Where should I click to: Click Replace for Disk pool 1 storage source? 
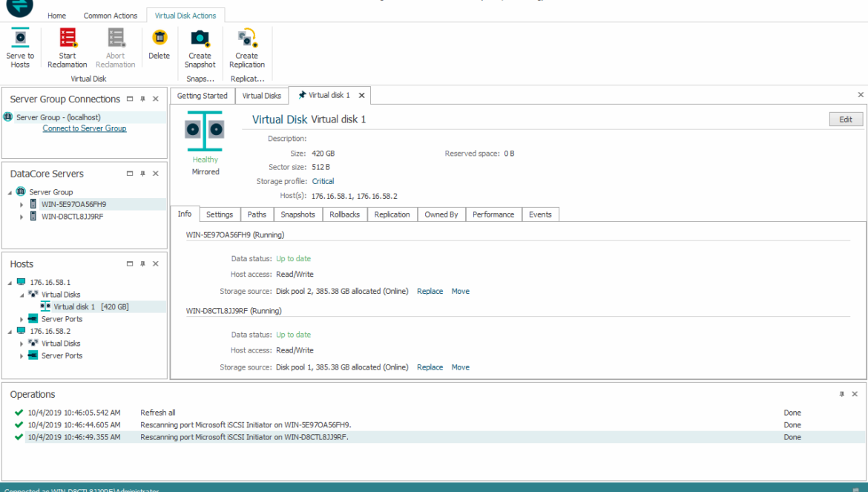pyautogui.click(x=430, y=367)
